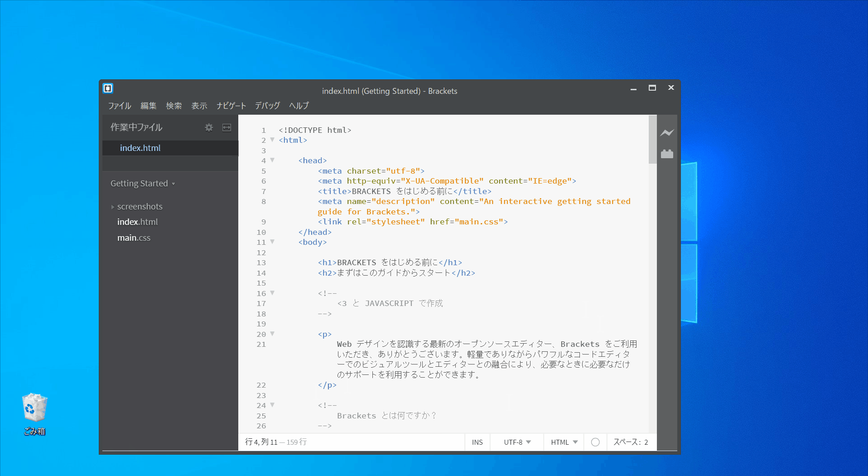Click the closing head tag on line 10

315,232
